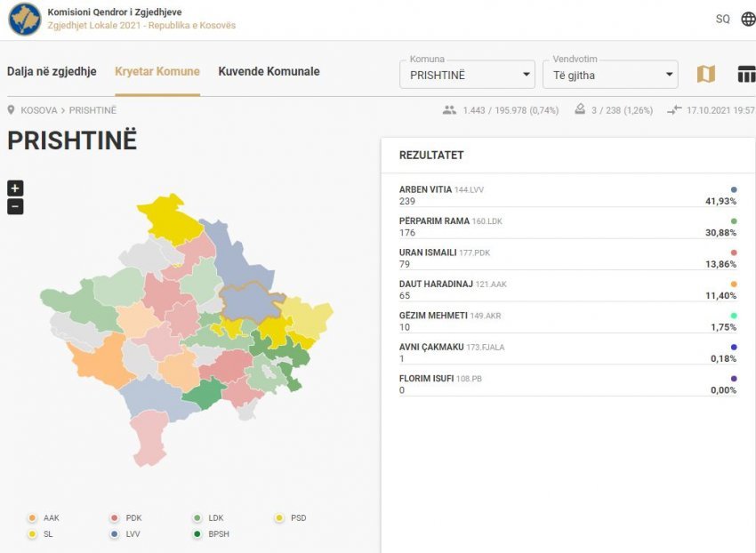This screenshot has height=553, width=756.
Task: Expand the Vendvotim dropdown
Action: coord(610,75)
